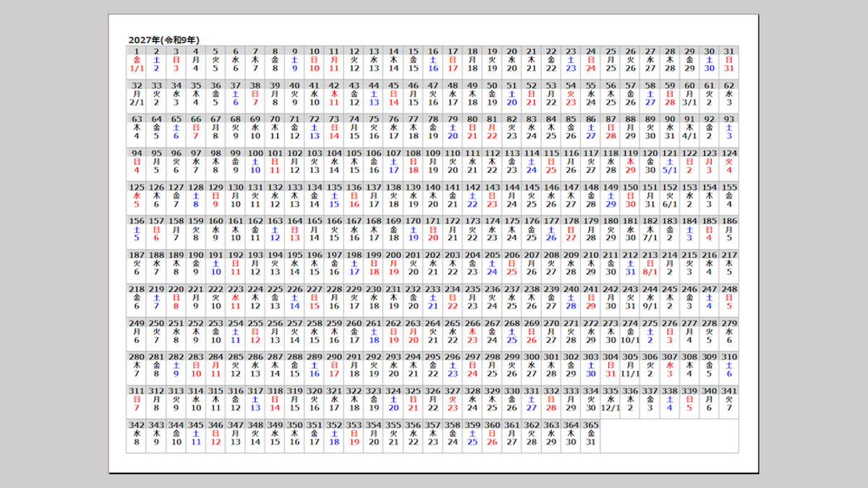Screen dimensions: 868x488
Task: Click day-of-year header "32"
Action: pos(137,85)
